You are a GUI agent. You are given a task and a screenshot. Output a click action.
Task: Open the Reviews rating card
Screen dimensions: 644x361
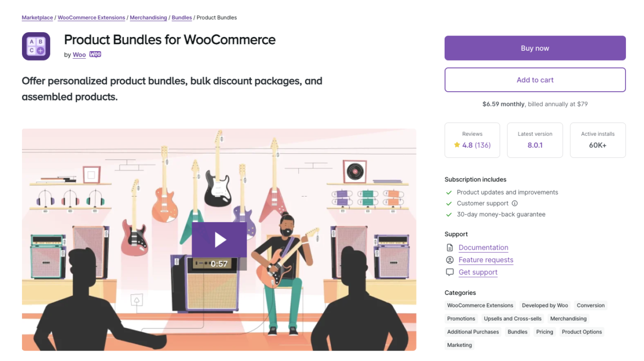click(x=472, y=140)
